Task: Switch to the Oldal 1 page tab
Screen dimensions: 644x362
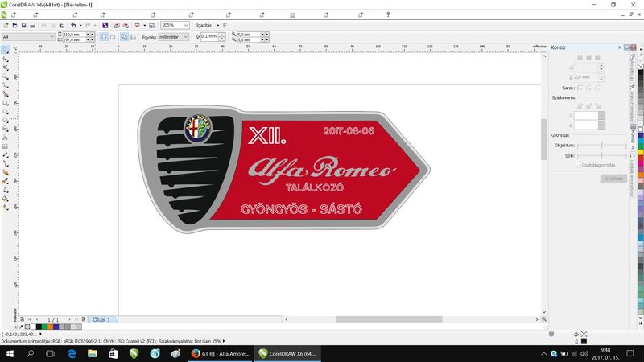Action: [101, 319]
